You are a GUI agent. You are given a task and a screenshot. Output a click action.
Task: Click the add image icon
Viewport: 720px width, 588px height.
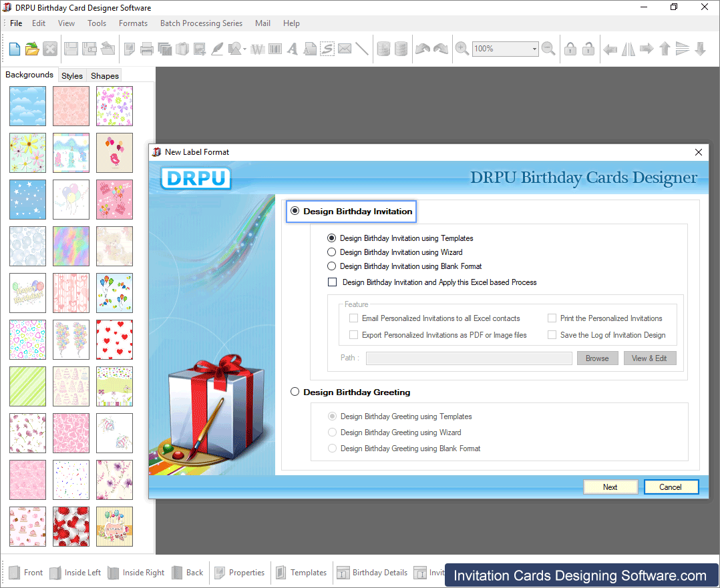(200, 49)
